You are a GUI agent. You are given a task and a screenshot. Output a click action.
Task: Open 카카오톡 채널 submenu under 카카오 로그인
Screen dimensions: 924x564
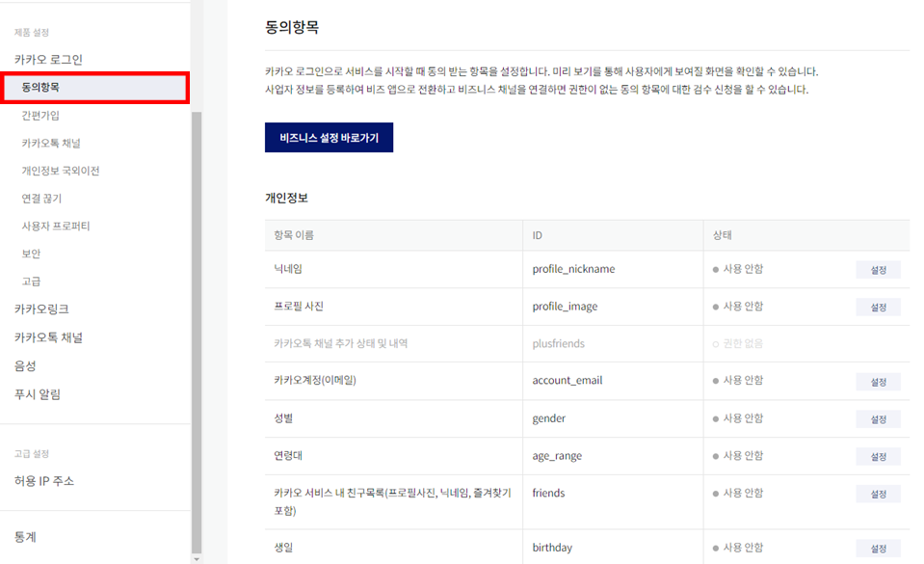click(51, 143)
